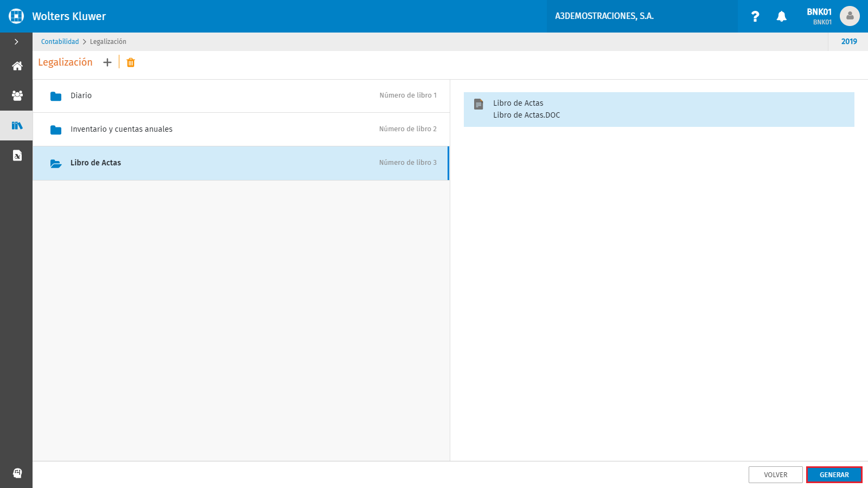The image size is (868, 488).
Task: Click the A3DEMOSTRACIONES, S.A. company name
Action: [604, 16]
